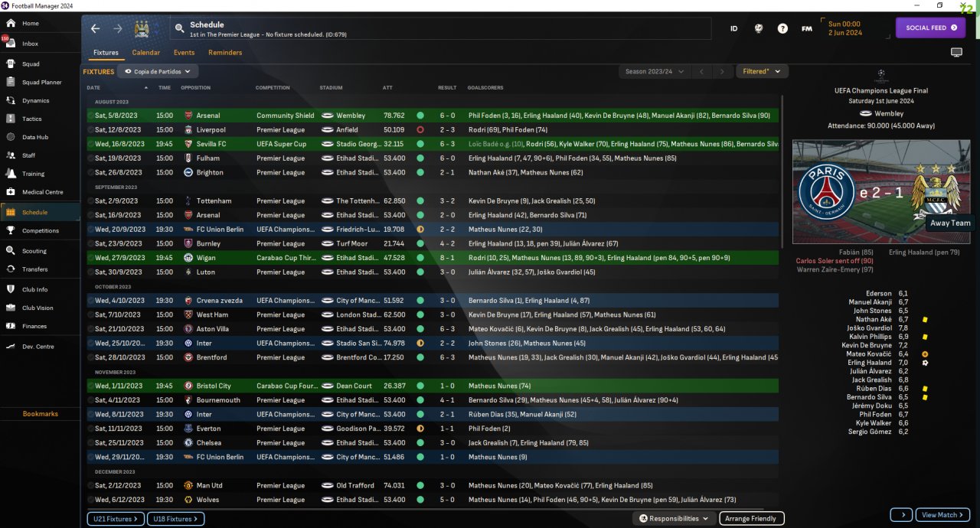Select the Tottenham fixture row check circle
The height and width of the screenshot is (528, 980).
(x=90, y=200)
